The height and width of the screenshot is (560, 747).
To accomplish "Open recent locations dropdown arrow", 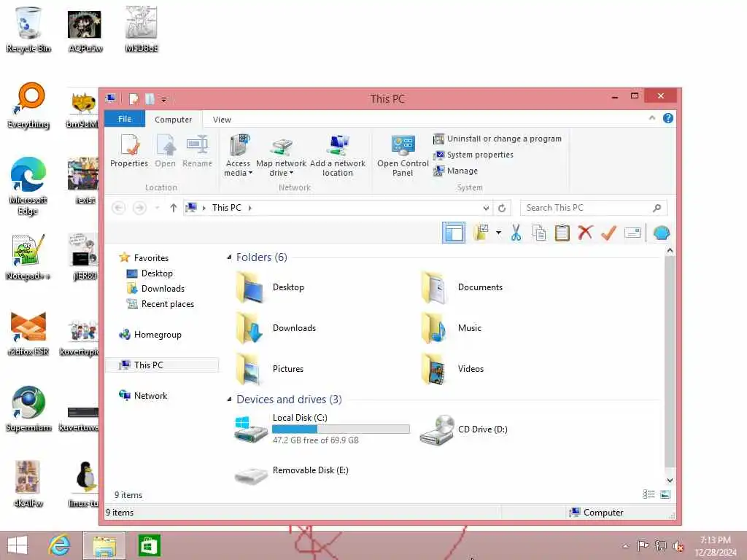I will coord(157,208).
